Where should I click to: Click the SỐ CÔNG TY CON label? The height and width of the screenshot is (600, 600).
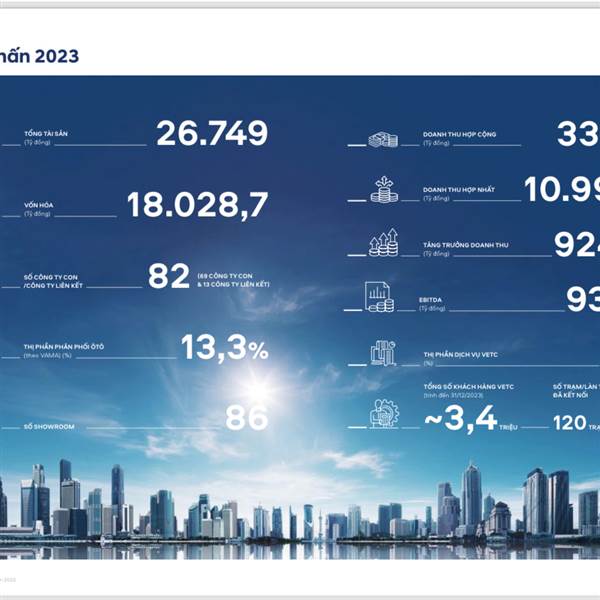(x=51, y=277)
